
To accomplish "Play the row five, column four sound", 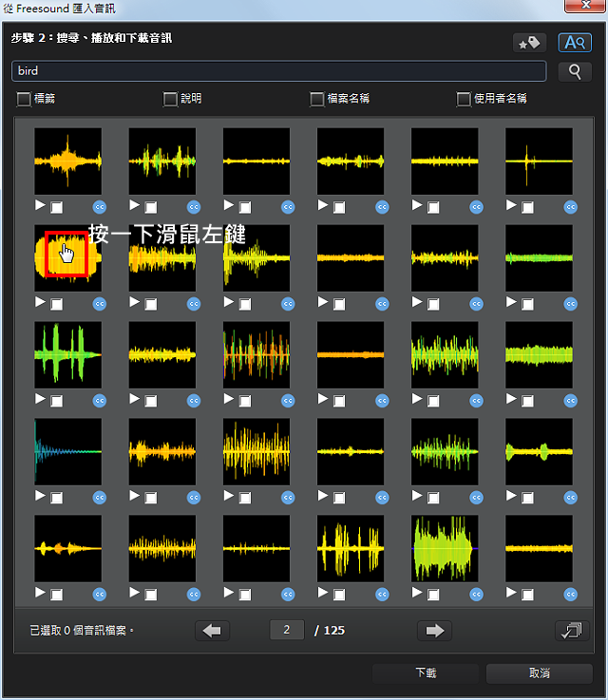I will click(323, 592).
